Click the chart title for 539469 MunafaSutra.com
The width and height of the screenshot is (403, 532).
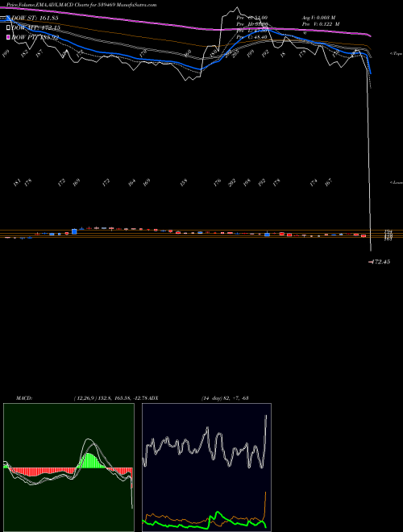pyautogui.click(x=81, y=5)
